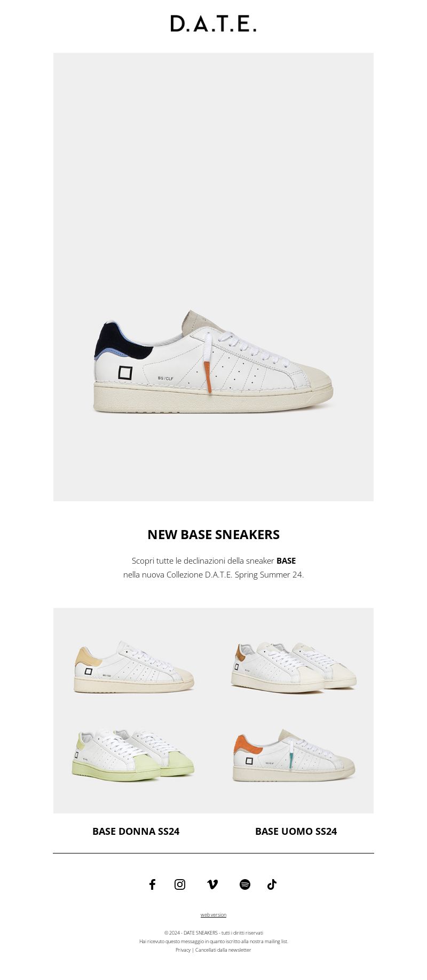Click the copyright DATE SNEAKERS text
427x980 pixels.
click(x=213, y=932)
